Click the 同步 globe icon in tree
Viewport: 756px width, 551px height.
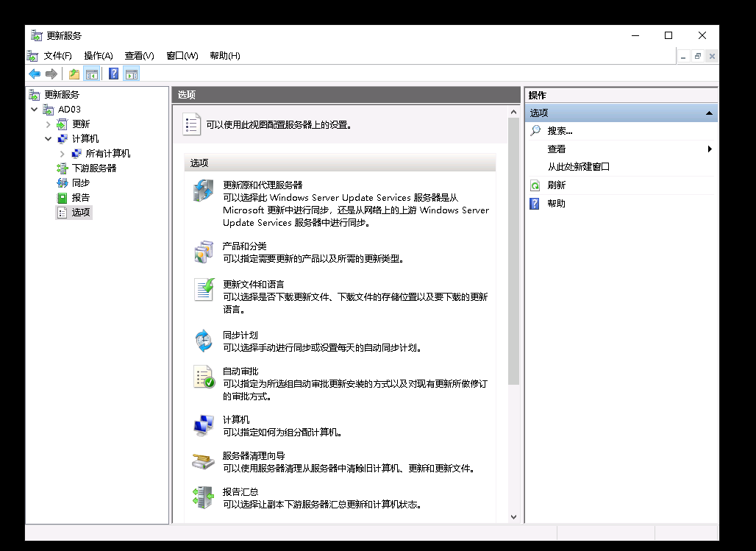click(x=63, y=183)
